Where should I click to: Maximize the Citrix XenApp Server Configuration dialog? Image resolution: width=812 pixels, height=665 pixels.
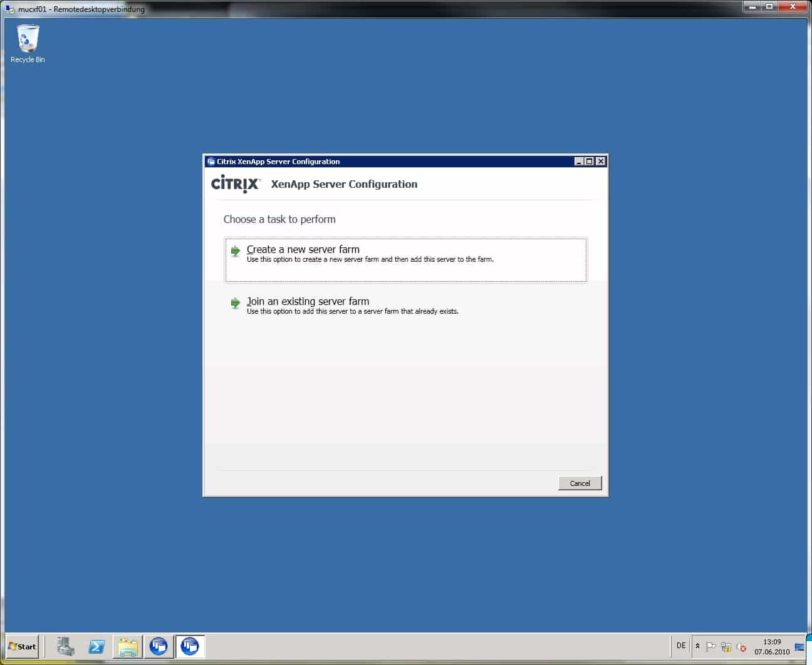(x=590, y=162)
